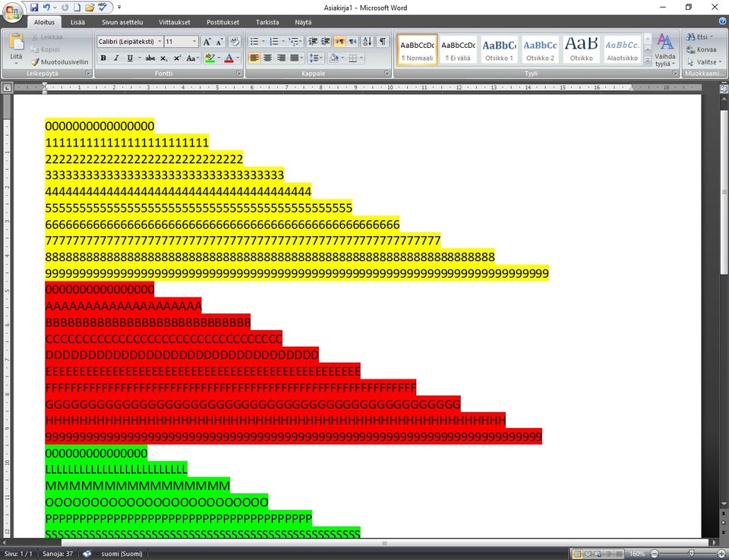The image size is (729, 560).
Task: Click the suomi (Suomi) language indicator
Action: pyautogui.click(x=121, y=553)
